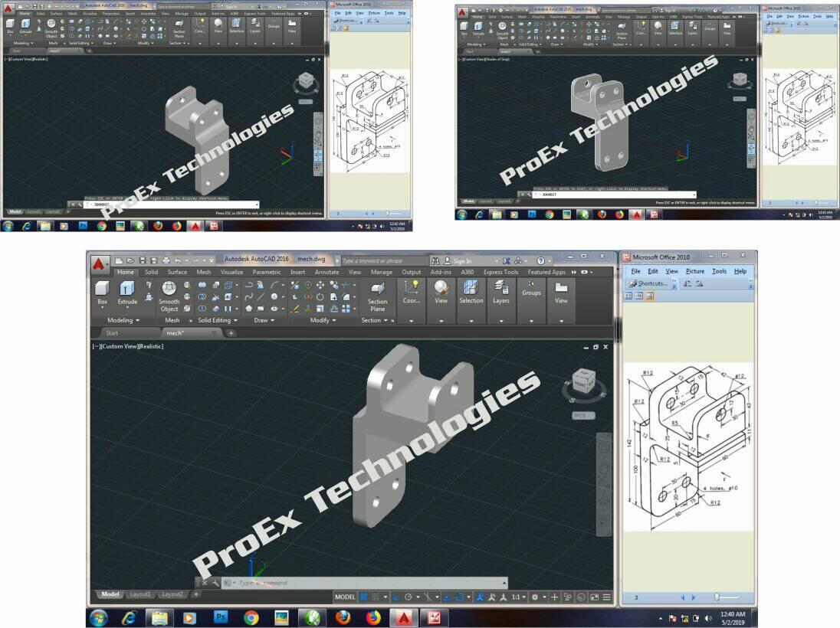840x628 pixels.
Task: Toggle Clean Screen icon on large AutoCAD status bar
Action: pyautogui.click(x=594, y=597)
